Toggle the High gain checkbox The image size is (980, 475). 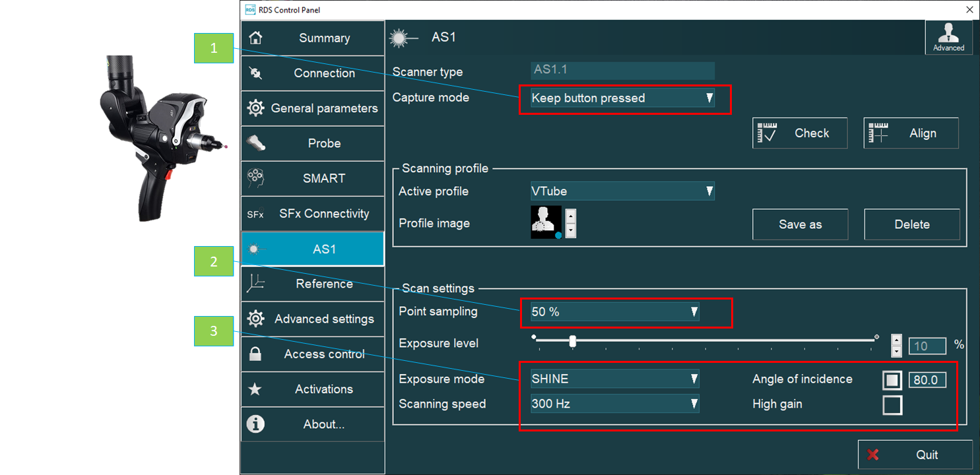pyautogui.click(x=892, y=405)
